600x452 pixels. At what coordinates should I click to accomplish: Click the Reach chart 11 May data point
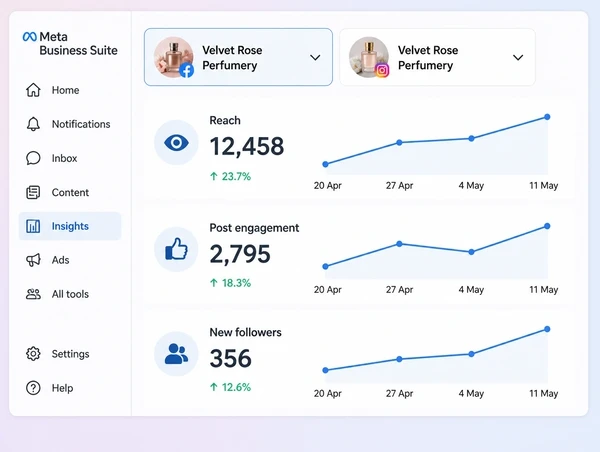547,117
